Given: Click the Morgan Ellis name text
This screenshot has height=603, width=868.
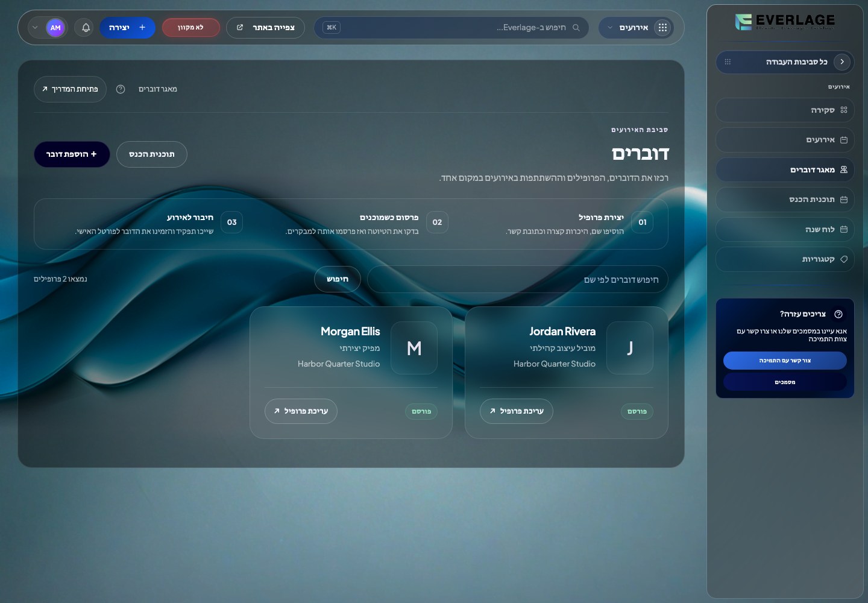Looking at the screenshot, I should pos(350,332).
